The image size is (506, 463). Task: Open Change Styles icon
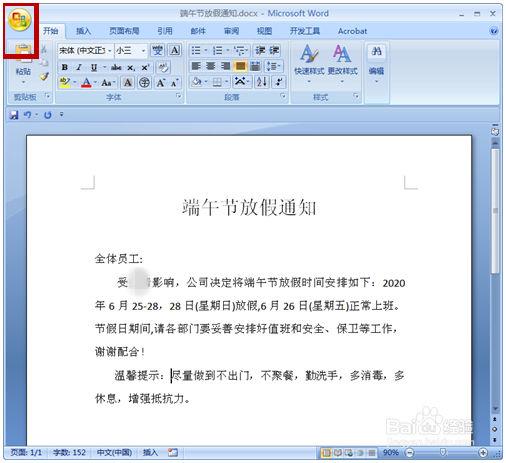[342, 60]
